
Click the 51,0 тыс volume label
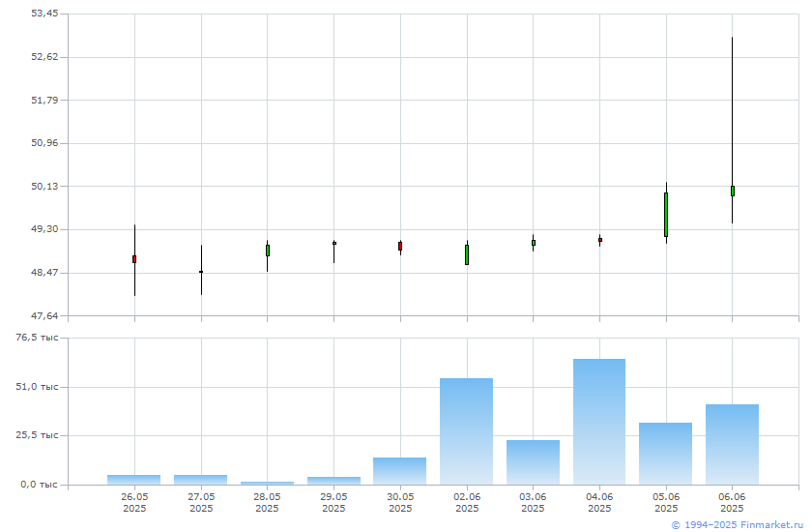tap(37, 387)
